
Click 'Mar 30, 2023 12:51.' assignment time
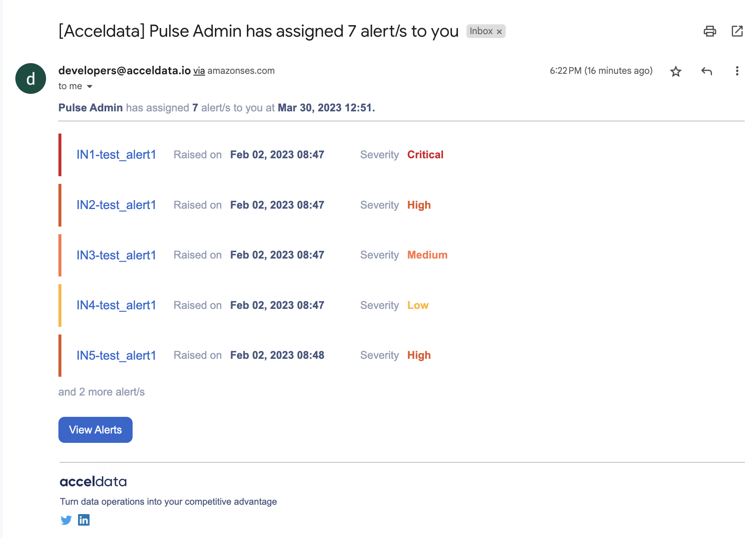tap(326, 108)
